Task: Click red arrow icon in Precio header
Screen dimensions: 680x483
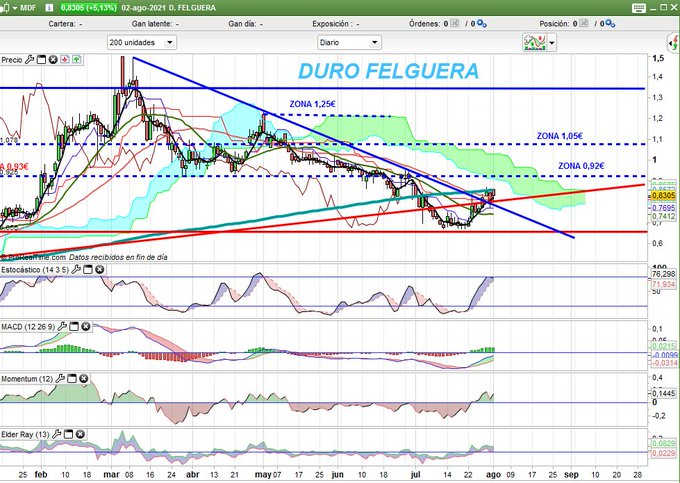Action: (65, 60)
